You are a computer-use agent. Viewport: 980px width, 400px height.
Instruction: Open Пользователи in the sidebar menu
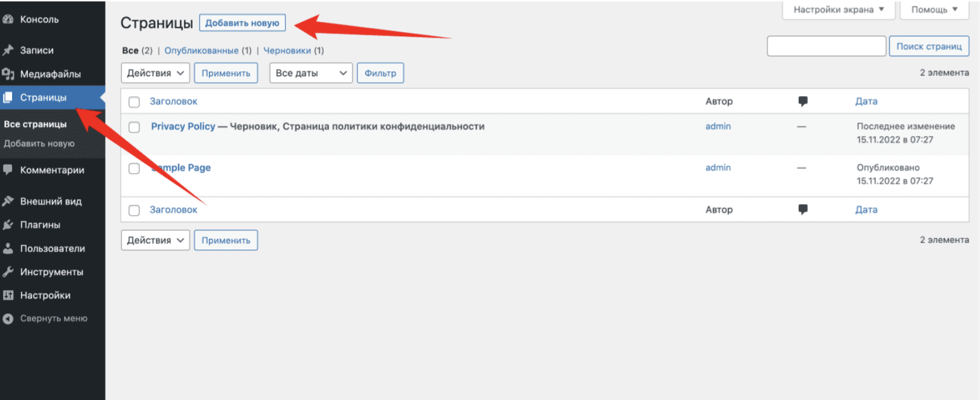(x=53, y=248)
